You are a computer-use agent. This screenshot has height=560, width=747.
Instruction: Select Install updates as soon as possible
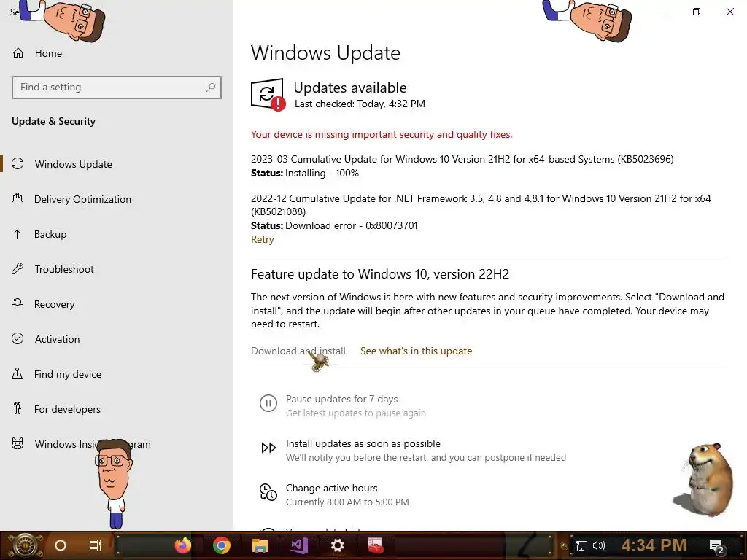coord(363,444)
